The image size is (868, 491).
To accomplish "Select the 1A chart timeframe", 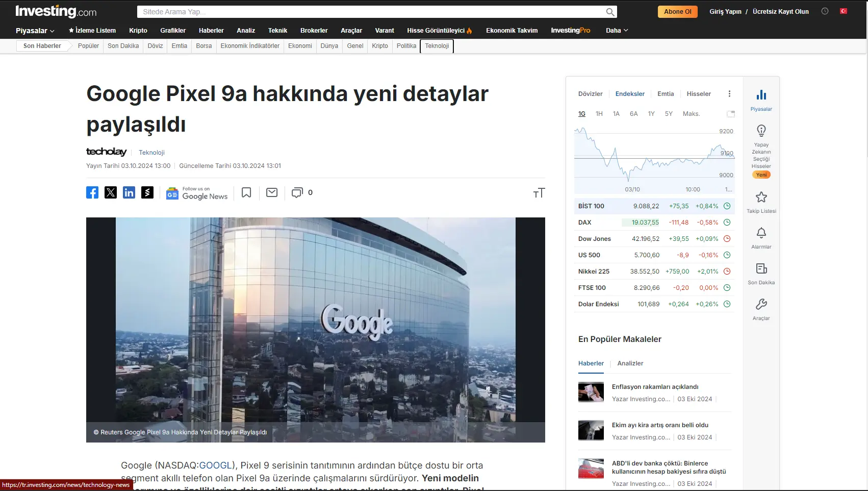I will click(x=616, y=114).
